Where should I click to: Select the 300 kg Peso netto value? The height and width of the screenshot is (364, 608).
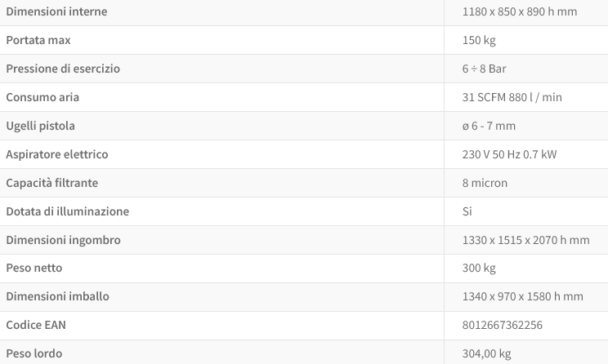tap(479, 268)
